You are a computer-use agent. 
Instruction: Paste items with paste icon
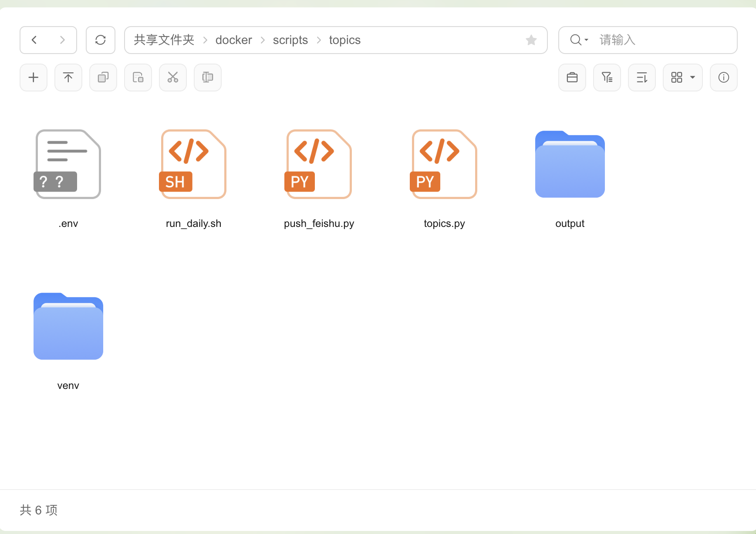coord(138,78)
